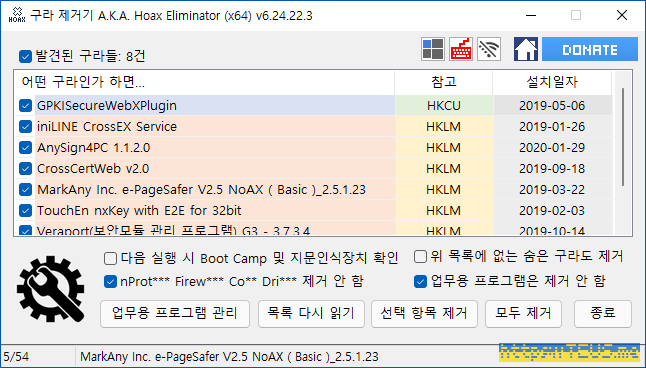Click the date 2019-01-26

[x=552, y=127]
